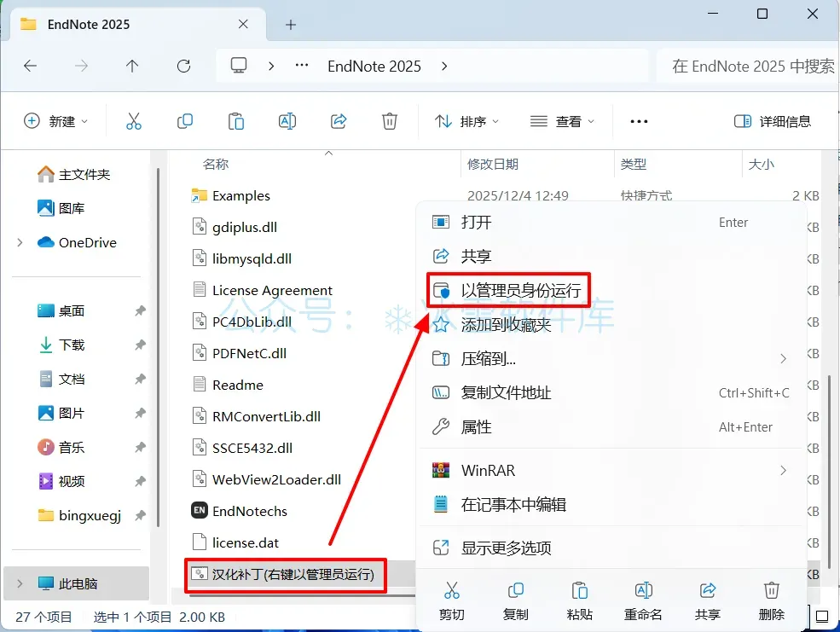Select the Readme file
The image size is (840, 632).
click(x=228, y=385)
